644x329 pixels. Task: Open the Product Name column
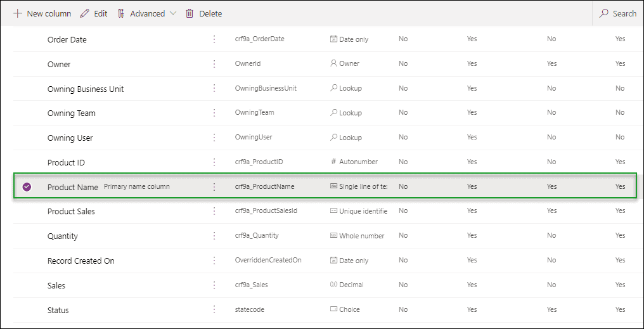pyautogui.click(x=73, y=187)
